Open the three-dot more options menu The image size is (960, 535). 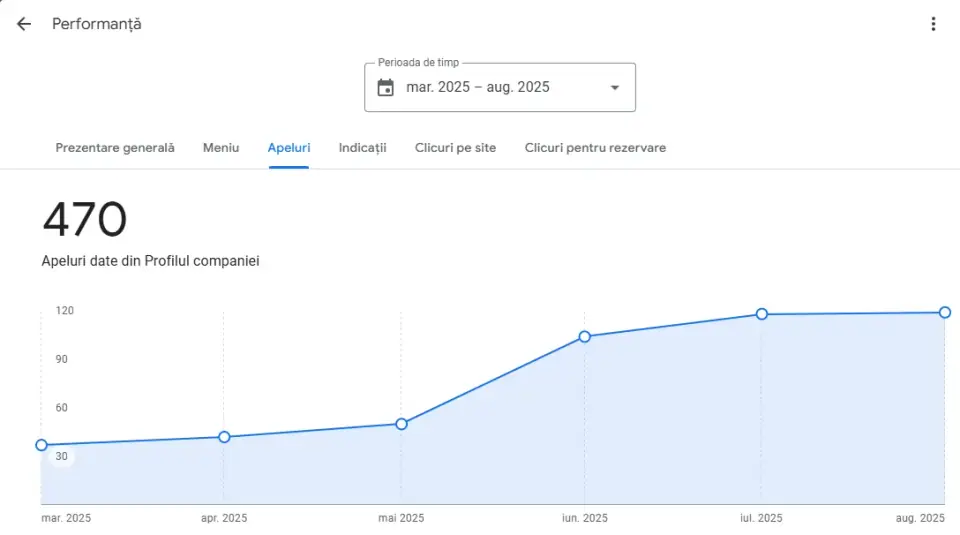pos(933,24)
